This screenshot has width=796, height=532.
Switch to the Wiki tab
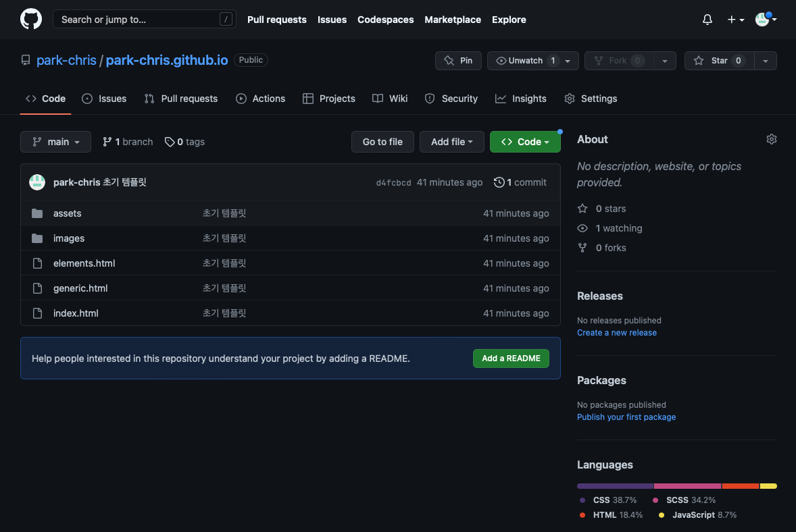[390, 99]
